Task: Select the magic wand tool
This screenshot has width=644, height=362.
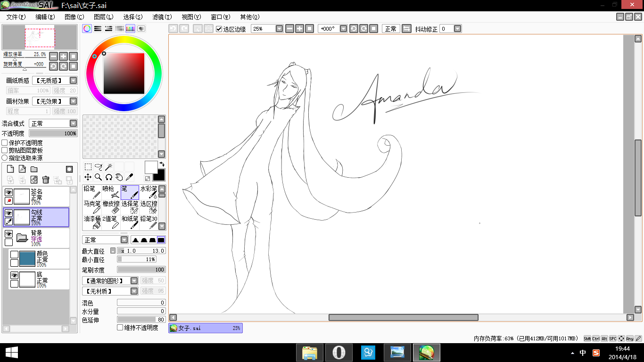Action: coord(108,167)
